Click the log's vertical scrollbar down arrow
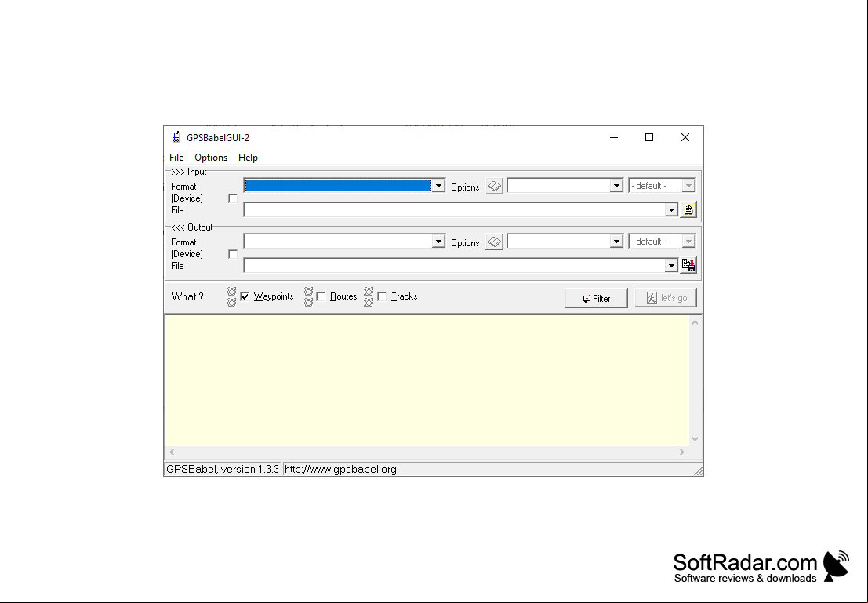Screen dimensions: 868x603 pos(695,439)
